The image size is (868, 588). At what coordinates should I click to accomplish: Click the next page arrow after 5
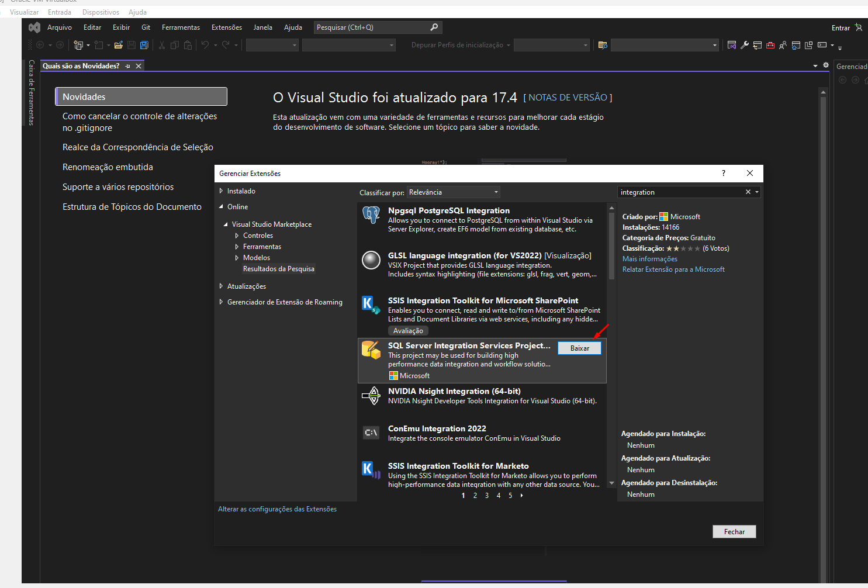point(522,496)
